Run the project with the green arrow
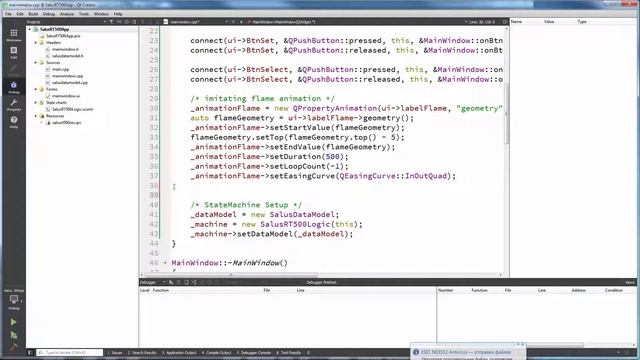The height and width of the screenshot is (360, 640). tap(13, 322)
